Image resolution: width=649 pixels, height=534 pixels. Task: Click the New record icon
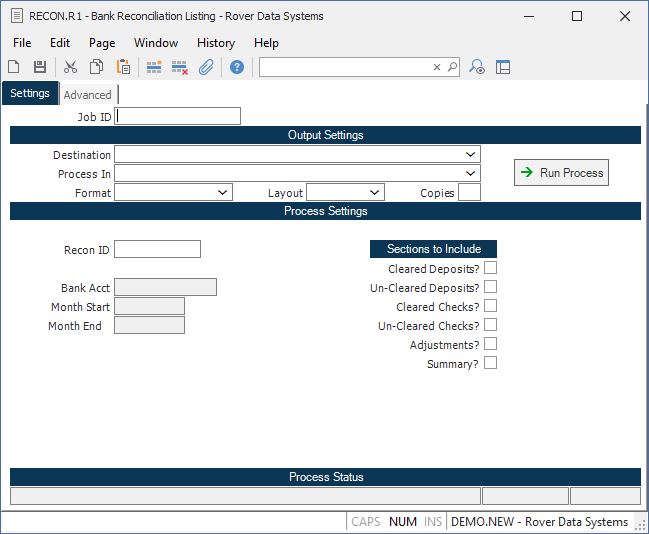point(14,67)
